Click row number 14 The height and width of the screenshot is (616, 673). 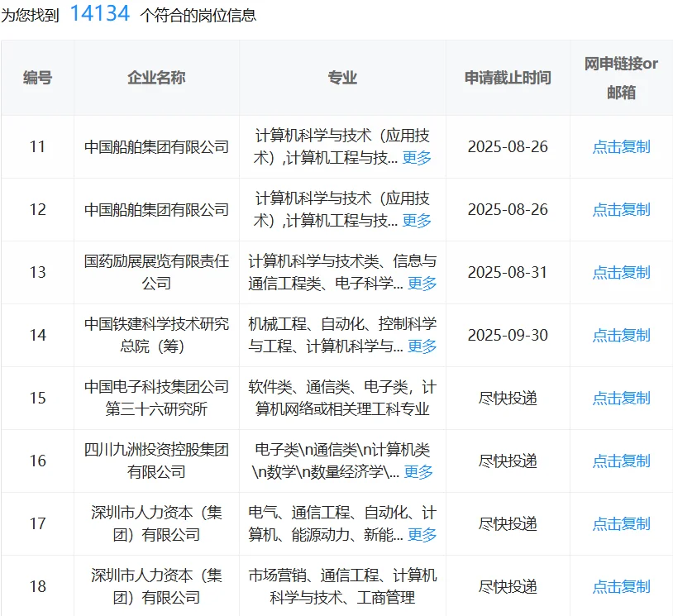(x=37, y=335)
